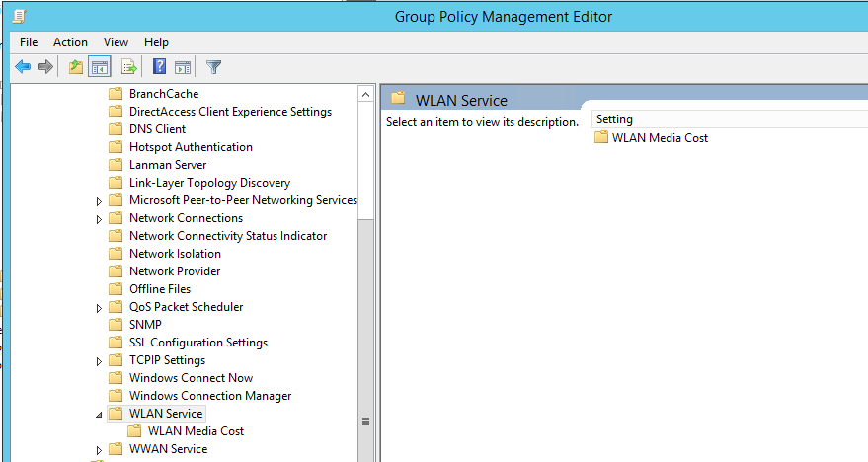This screenshot has width=868, height=462.
Task: Click the blue Back arrow toolbar icon
Action: pyautogui.click(x=23, y=67)
